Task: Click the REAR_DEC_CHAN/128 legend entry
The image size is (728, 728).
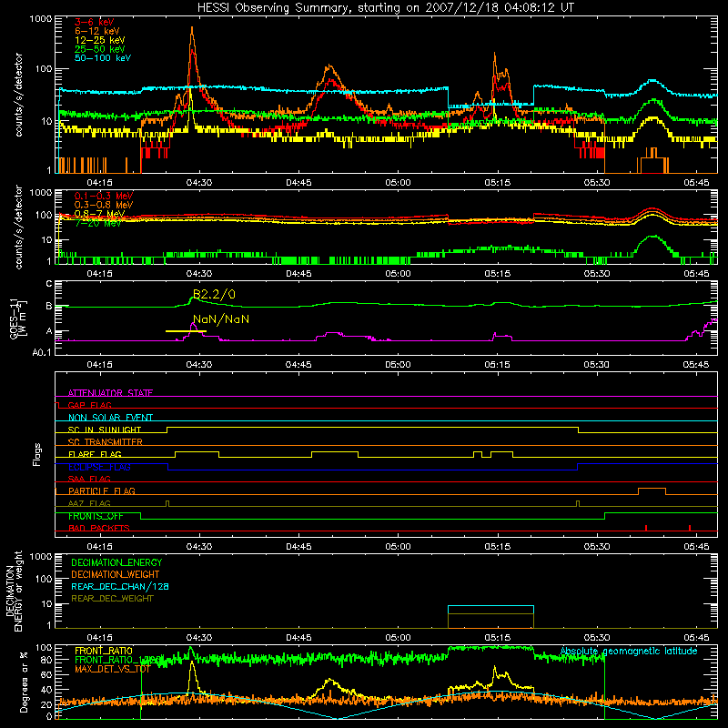Action: pos(120,586)
